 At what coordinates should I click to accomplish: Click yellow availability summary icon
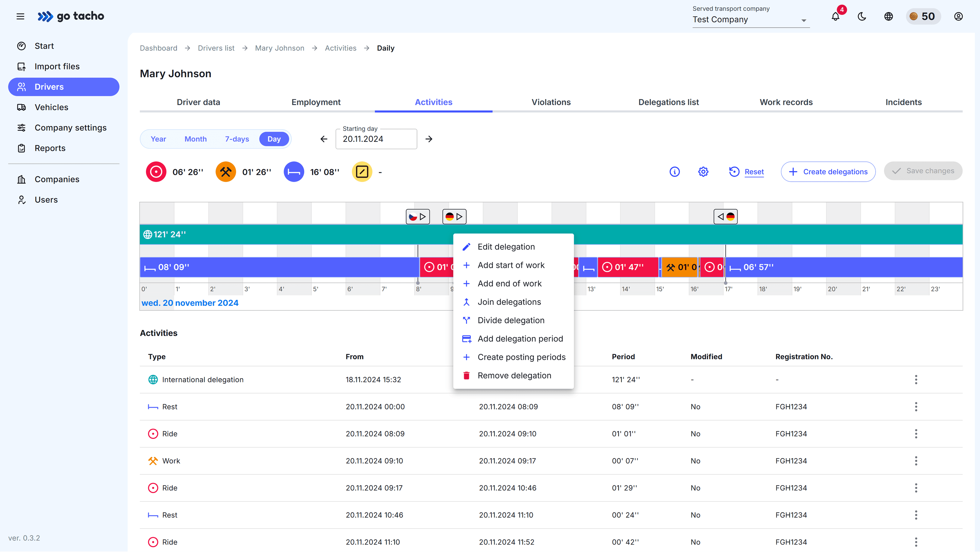click(x=362, y=172)
